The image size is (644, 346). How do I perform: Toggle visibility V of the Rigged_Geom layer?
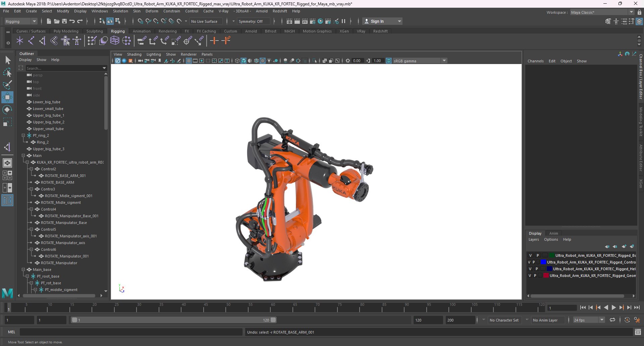(530, 276)
